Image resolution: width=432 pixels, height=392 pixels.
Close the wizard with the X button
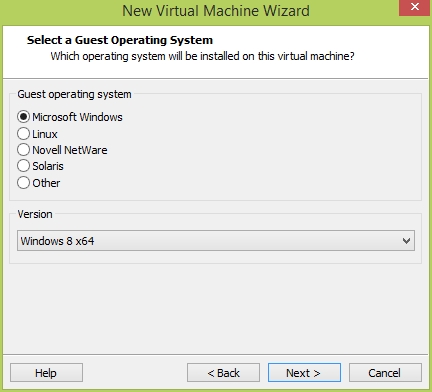click(x=415, y=7)
